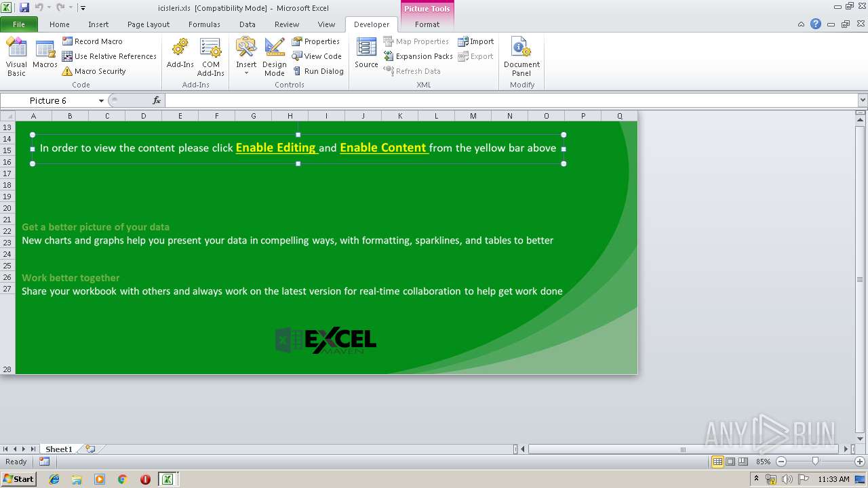This screenshot has width=868, height=488.
Task: Click the Insert Function fx button
Action: 157,100
